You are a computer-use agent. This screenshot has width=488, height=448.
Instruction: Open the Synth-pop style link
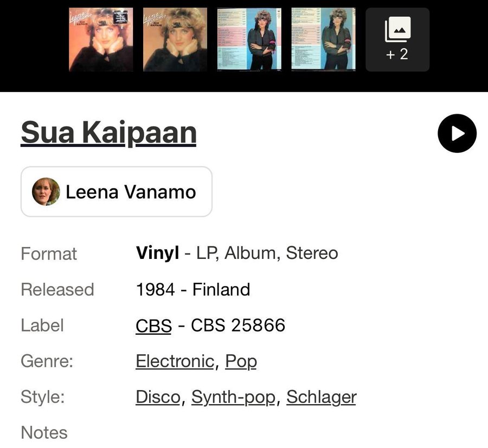233,397
